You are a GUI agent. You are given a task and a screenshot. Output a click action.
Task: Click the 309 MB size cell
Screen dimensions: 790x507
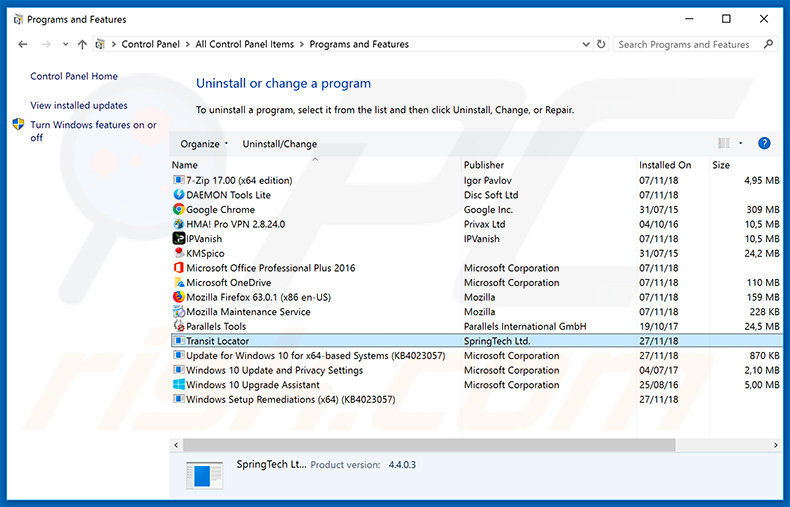point(763,210)
